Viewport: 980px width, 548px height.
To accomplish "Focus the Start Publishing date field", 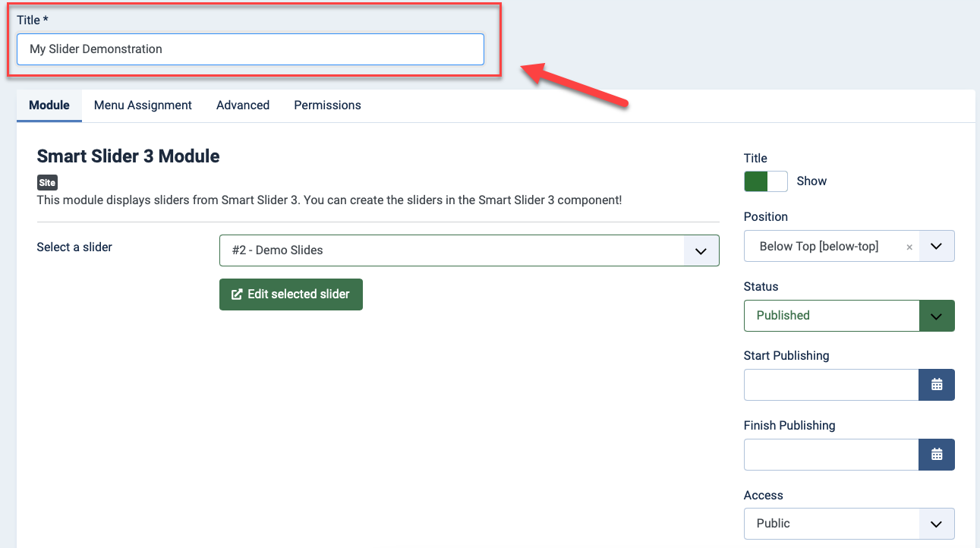I will click(831, 385).
